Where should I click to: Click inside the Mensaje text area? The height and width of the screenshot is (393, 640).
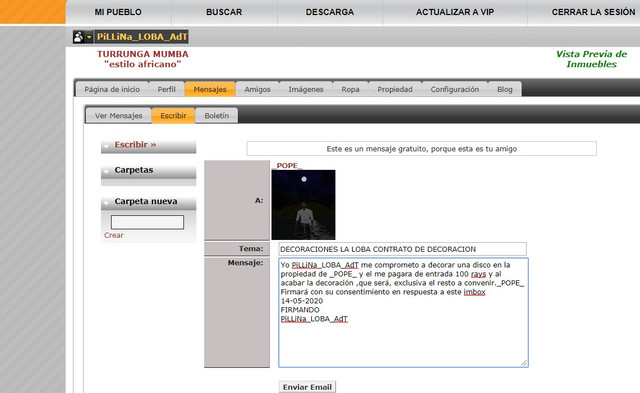(403, 313)
